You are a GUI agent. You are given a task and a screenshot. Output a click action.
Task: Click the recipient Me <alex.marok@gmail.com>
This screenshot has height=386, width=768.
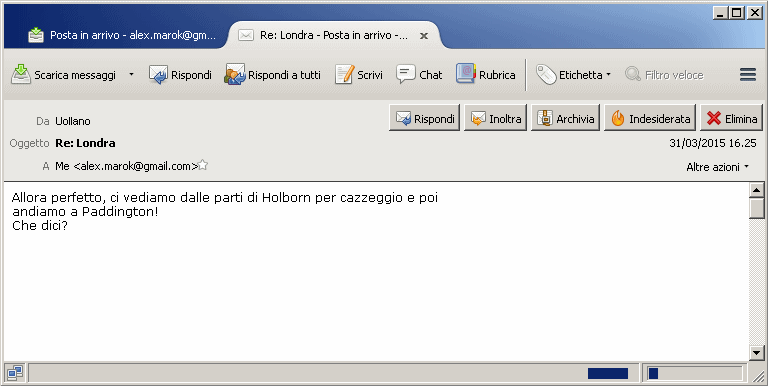click(x=126, y=166)
